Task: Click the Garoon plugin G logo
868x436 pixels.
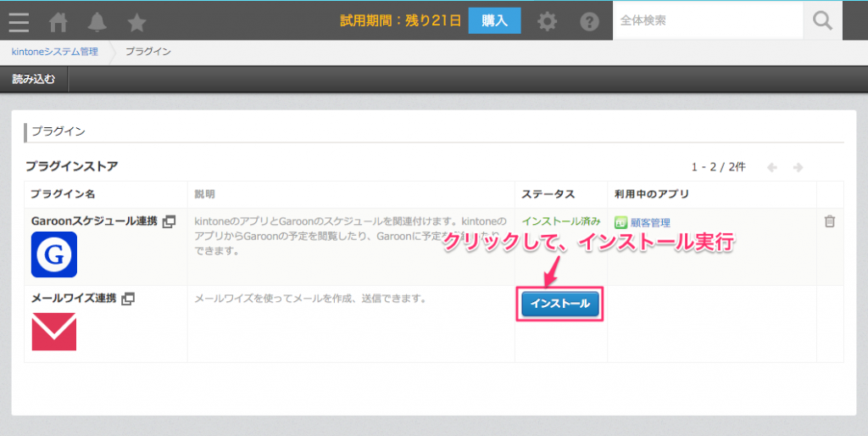Action: [54, 254]
